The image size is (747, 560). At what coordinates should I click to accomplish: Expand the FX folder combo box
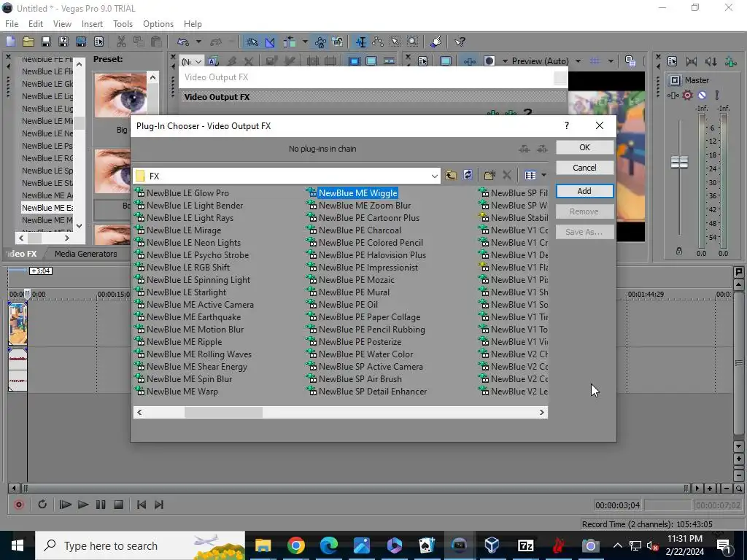coord(435,176)
